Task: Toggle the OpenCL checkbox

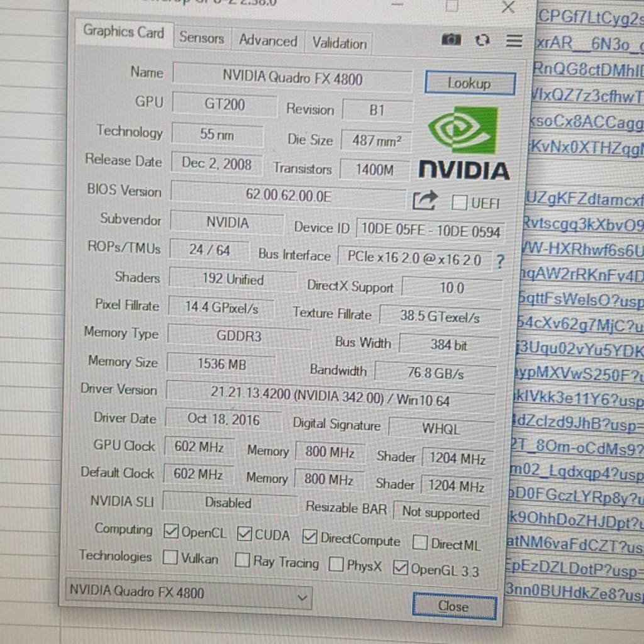Action: (x=170, y=531)
